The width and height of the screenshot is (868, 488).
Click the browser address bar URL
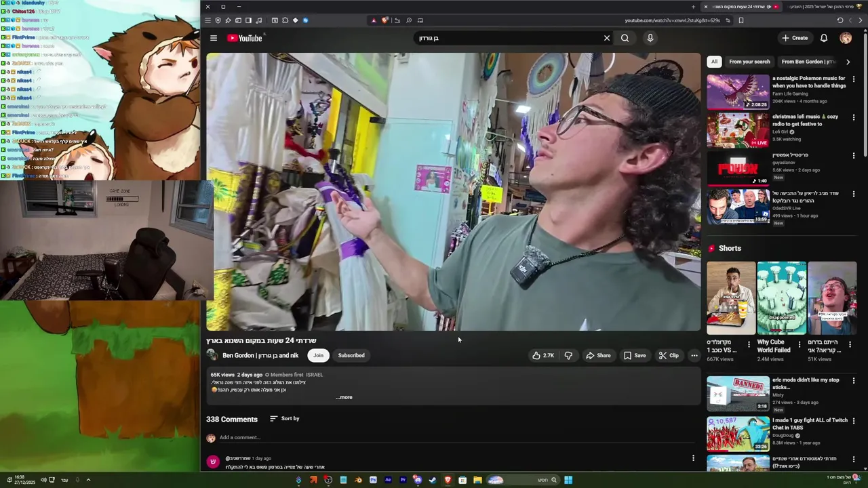(672, 20)
